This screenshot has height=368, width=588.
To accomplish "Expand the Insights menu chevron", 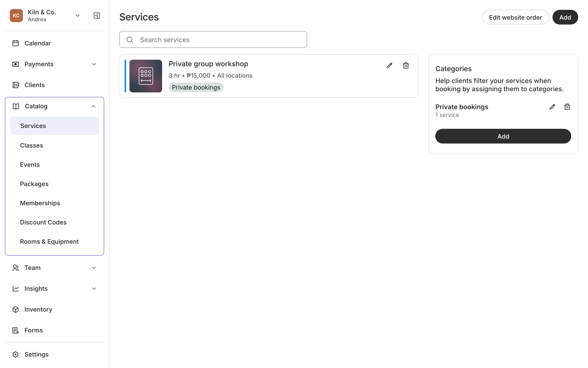I will point(94,289).
